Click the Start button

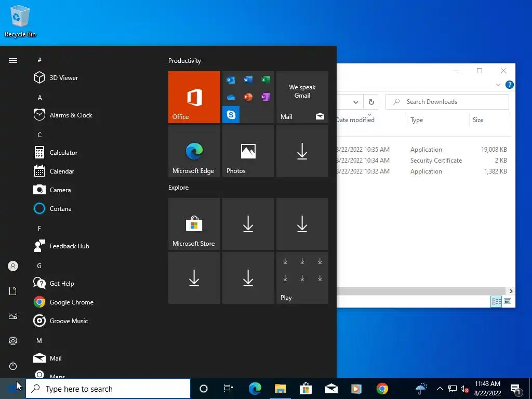pos(12,389)
